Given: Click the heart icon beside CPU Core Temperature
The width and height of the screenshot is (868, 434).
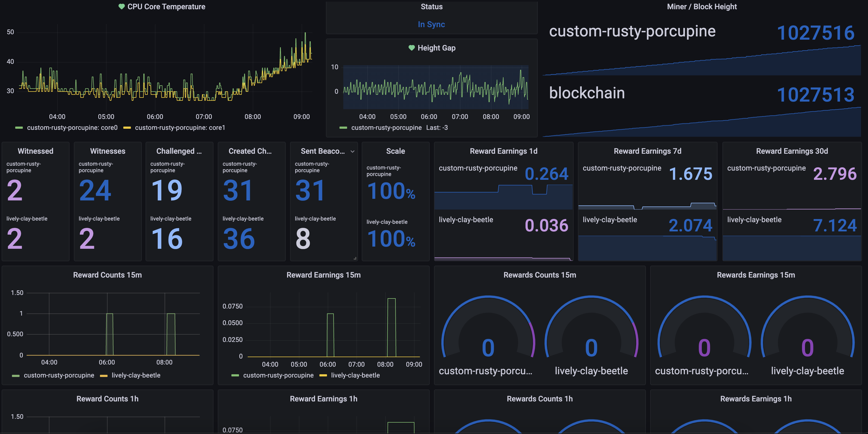Looking at the screenshot, I should pos(121,7).
